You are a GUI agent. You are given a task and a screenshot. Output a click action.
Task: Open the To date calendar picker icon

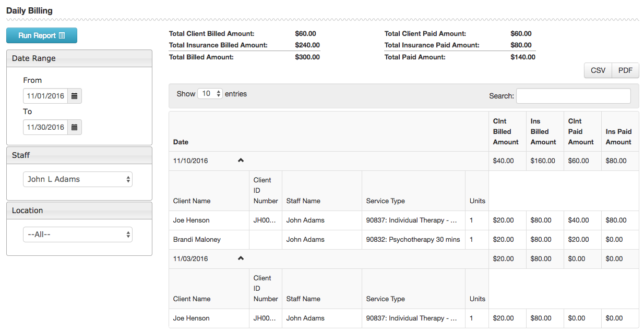(75, 127)
